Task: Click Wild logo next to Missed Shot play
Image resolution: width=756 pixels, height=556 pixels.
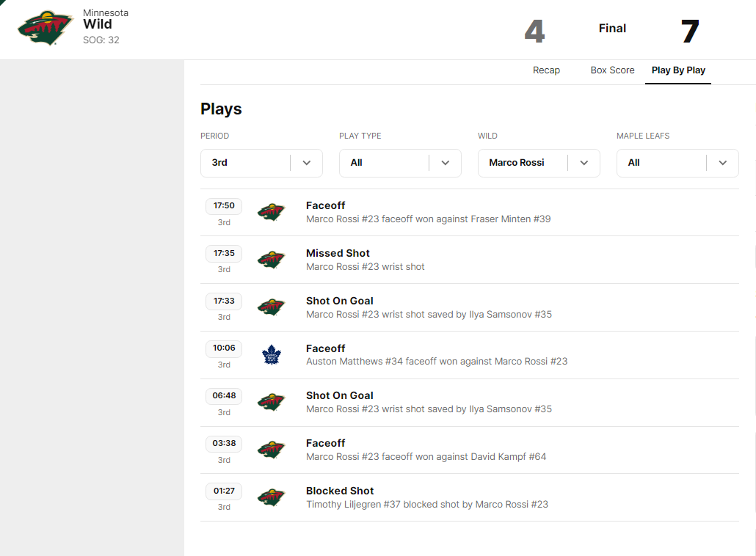Action: (271, 260)
